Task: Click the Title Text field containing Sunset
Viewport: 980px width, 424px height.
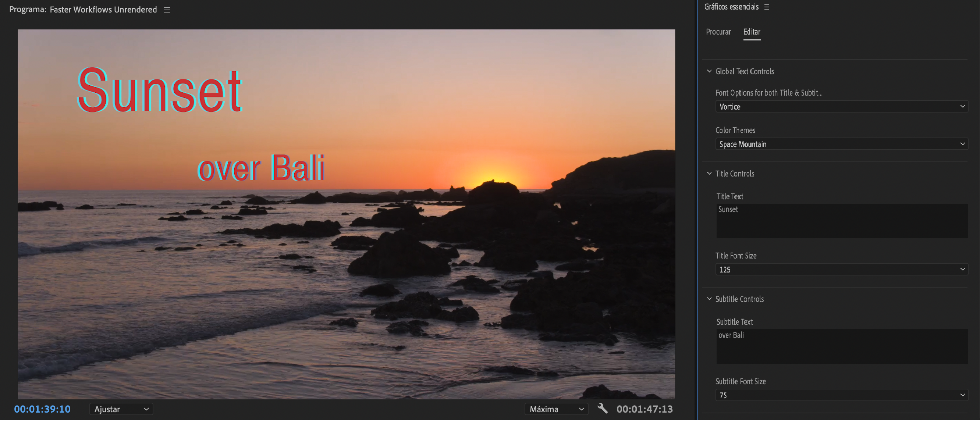Action: coord(841,221)
